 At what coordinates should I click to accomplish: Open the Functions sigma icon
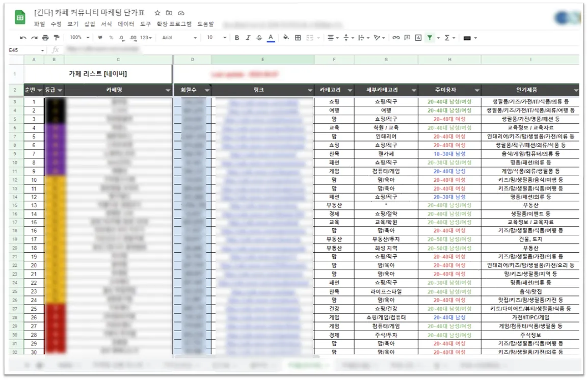[x=447, y=38]
